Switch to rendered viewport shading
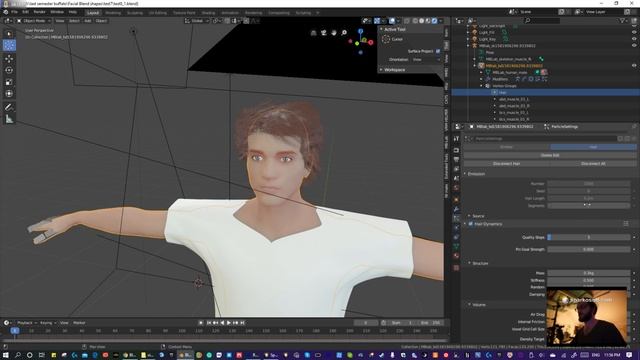 (434, 20)
